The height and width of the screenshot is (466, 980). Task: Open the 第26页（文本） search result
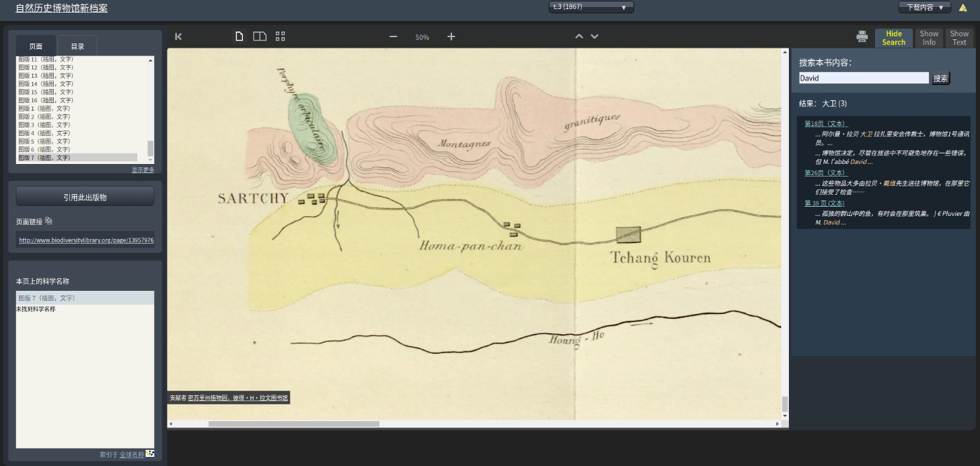(x=826, y=172)
